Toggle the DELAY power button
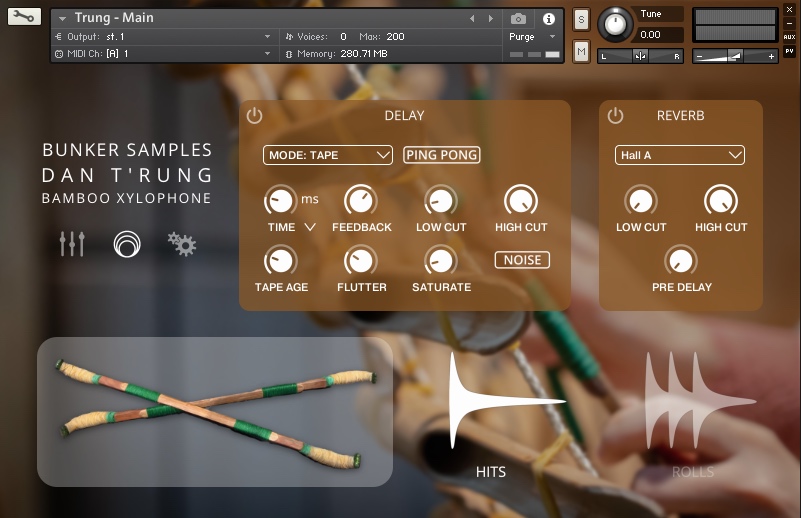 [x=255, y=116]
